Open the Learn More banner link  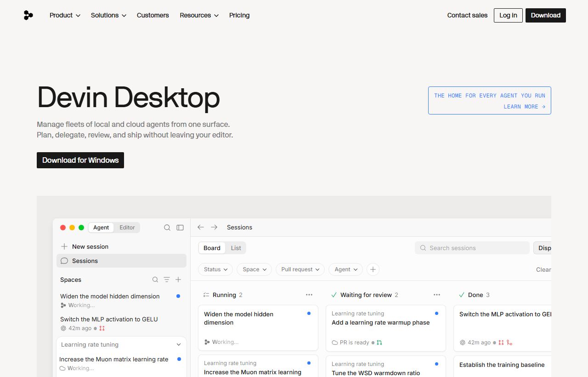490,101
